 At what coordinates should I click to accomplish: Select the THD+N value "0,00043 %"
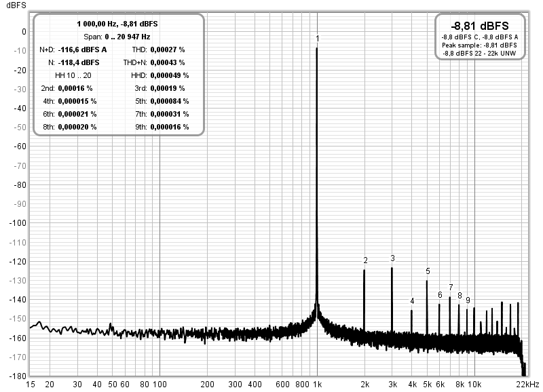(168, 62)
